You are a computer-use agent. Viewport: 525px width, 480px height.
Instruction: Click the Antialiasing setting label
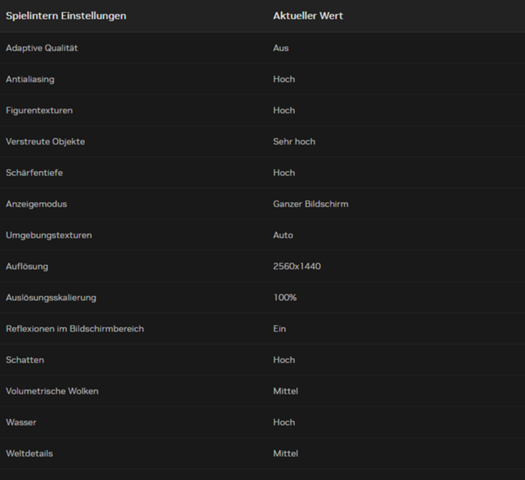[x=30, y=79]
